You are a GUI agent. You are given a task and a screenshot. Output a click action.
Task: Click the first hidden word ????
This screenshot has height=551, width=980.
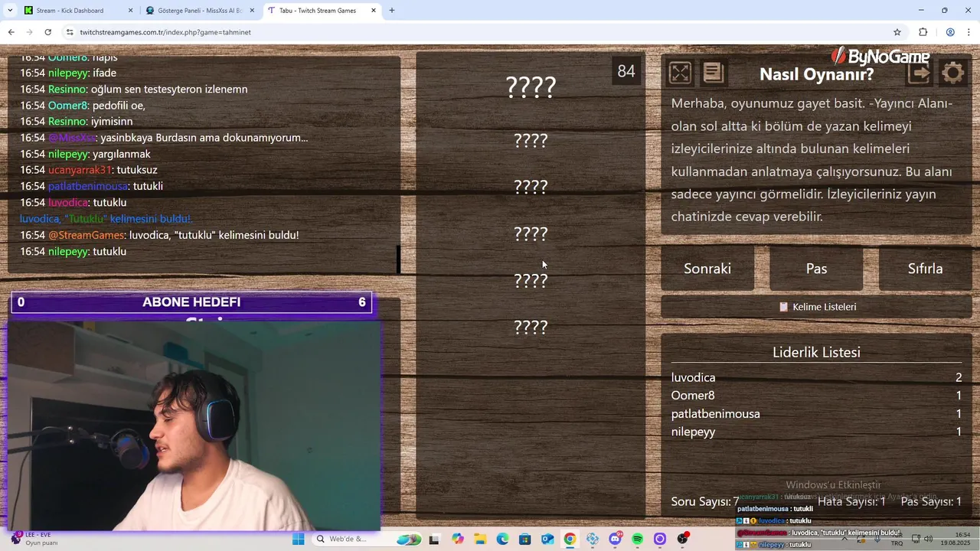click(531, 87)
